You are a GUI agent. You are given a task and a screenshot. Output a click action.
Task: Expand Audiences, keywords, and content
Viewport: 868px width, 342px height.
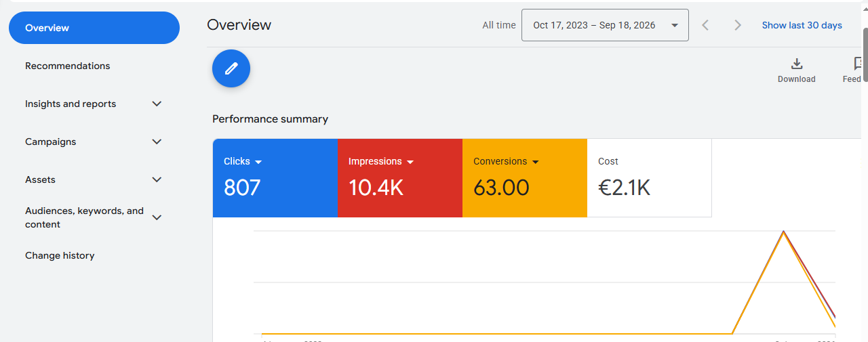point(157,217)
